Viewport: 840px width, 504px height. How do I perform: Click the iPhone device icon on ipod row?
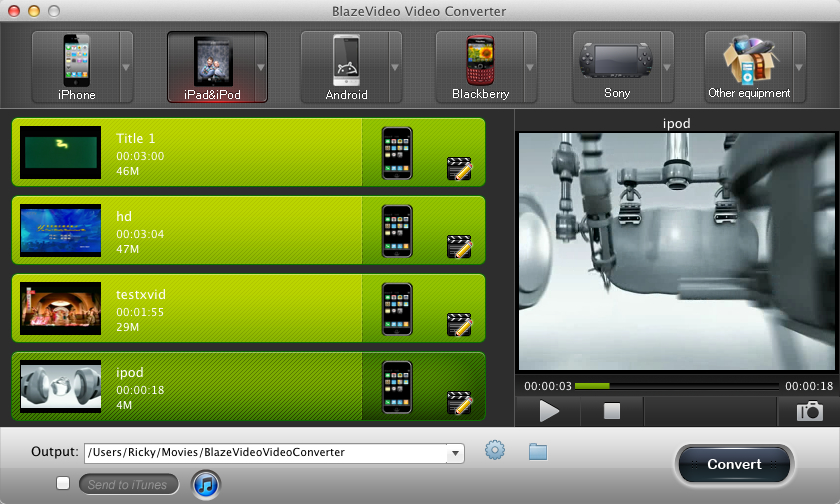397,387
